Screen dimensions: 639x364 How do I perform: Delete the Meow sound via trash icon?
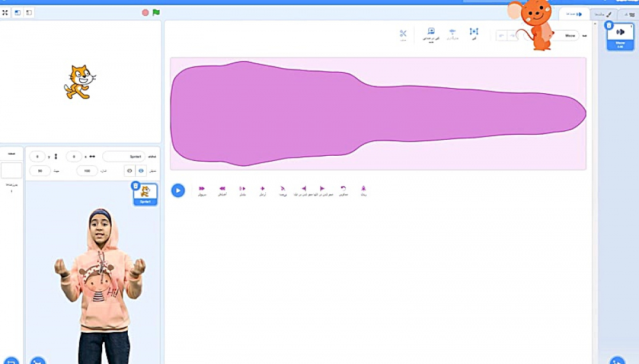point(609,26)
